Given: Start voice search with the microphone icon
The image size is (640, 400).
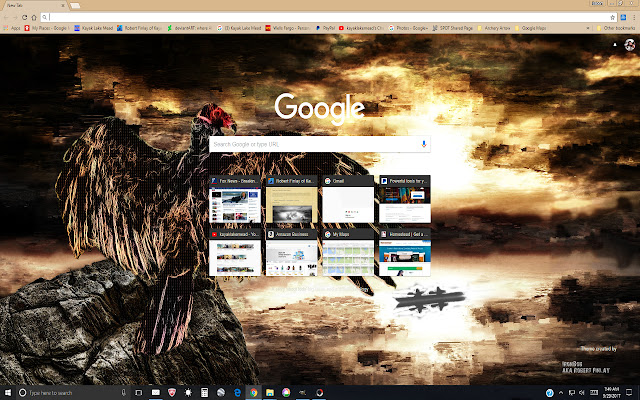Looking at the screenshot, I should tap(424, 144).
